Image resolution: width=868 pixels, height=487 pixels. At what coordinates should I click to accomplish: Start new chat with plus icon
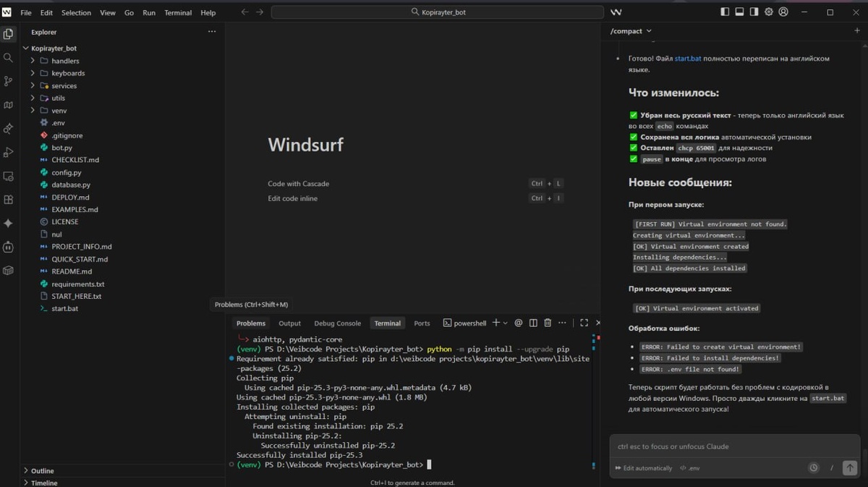coord(857,31)
